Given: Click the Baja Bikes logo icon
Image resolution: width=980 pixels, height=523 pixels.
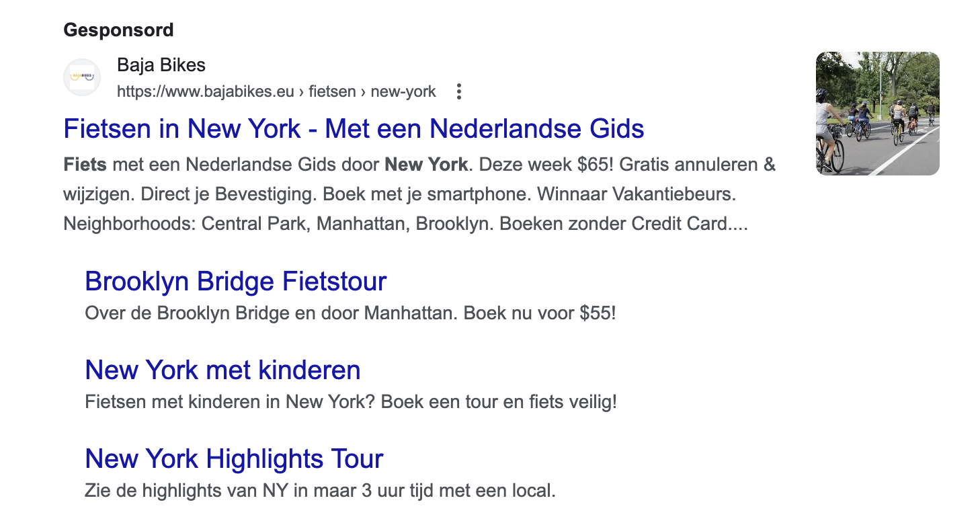Looking at the screenshot, I should [x=82, y=78].
